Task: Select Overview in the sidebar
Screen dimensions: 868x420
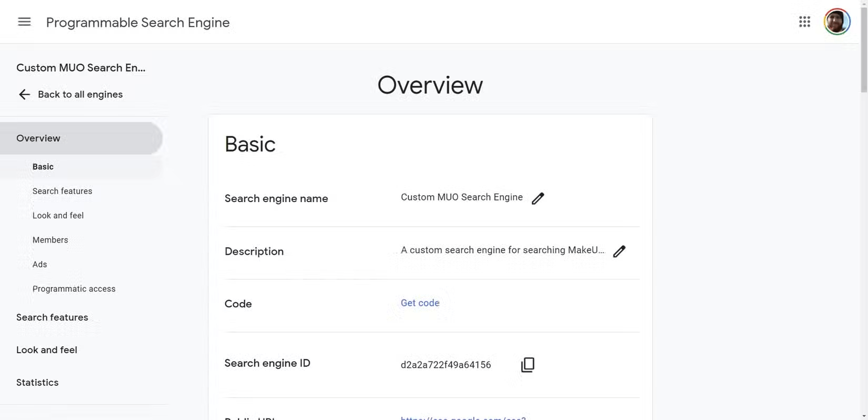Action: pos(81,138)
